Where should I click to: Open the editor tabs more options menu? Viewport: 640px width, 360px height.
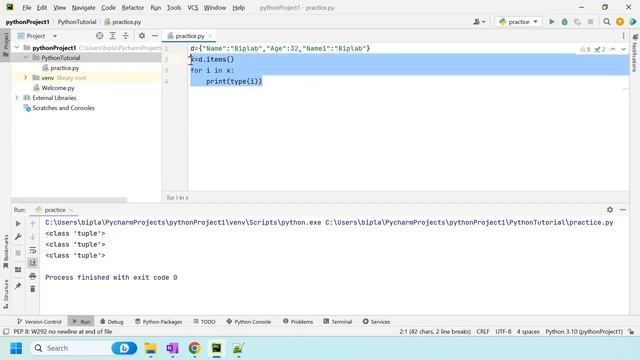point(623,36)
